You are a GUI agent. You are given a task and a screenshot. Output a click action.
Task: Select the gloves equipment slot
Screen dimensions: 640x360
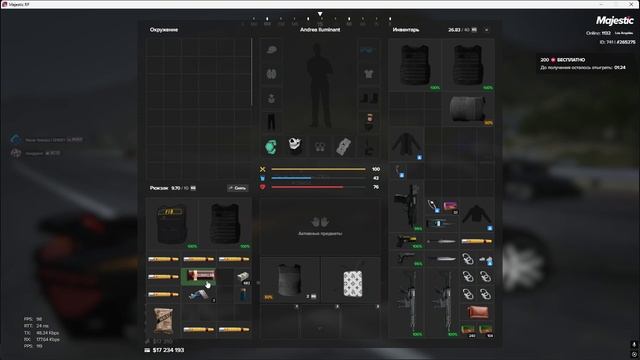click(320, 146)
